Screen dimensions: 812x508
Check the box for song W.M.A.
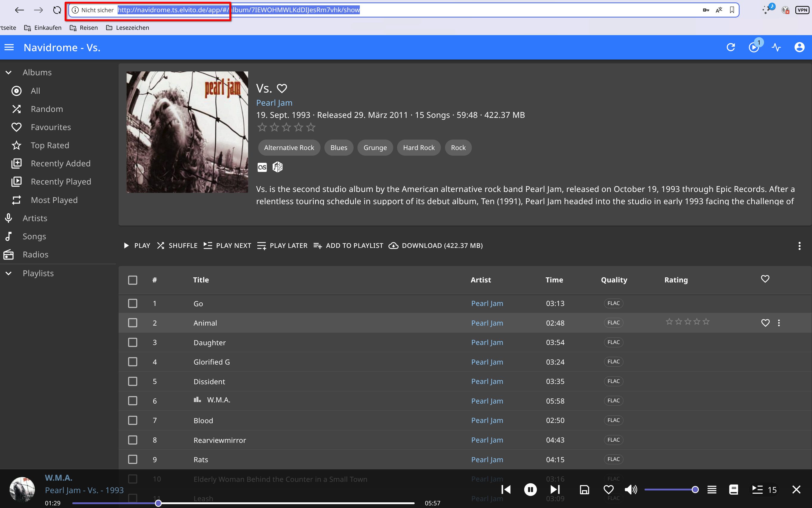[x=133, y=401]
